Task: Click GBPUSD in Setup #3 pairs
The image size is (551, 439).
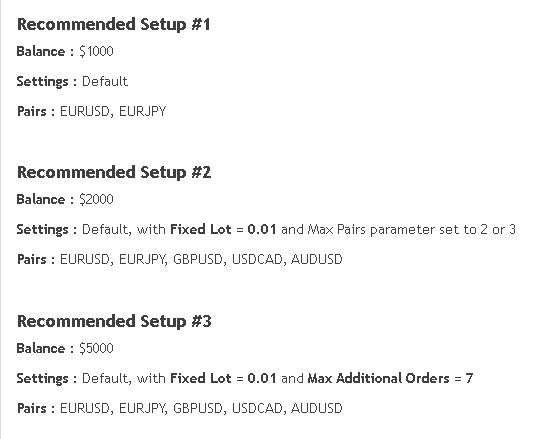Action: 198,408
